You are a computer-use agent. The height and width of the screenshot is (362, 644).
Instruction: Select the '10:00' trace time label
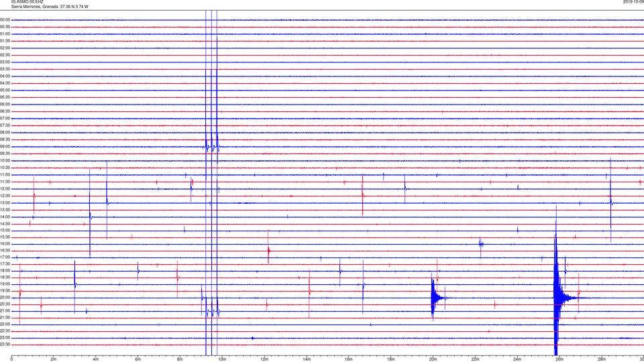click(x=5, y=161)
